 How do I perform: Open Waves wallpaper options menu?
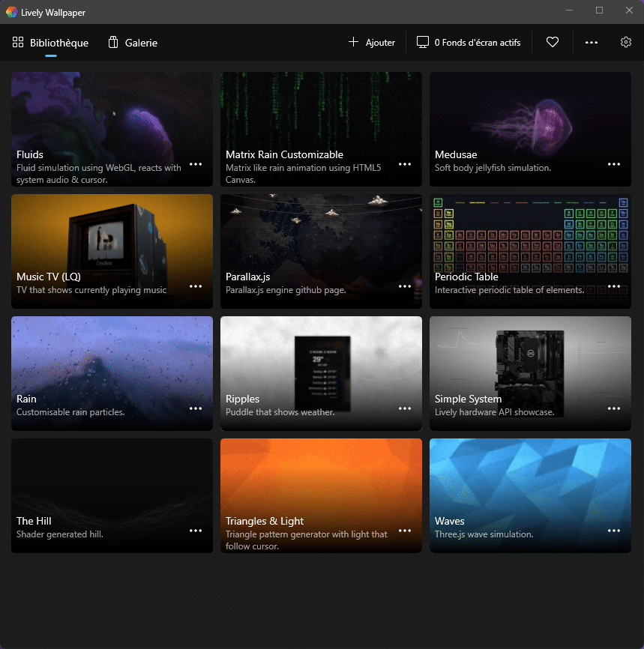pos(614,531)
